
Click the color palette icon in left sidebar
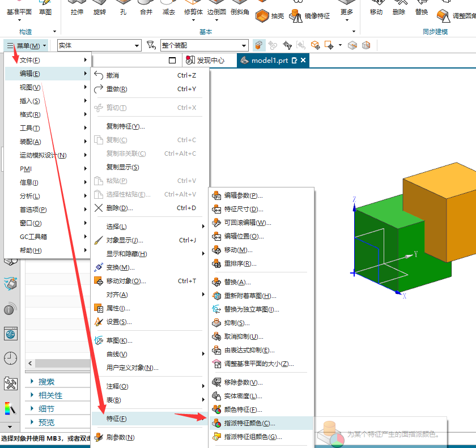pyautogui.click(x=11, y=408)
